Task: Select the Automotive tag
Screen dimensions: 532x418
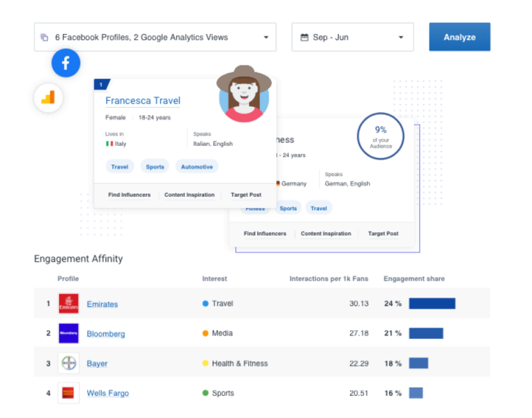Action: click(197, 167)
